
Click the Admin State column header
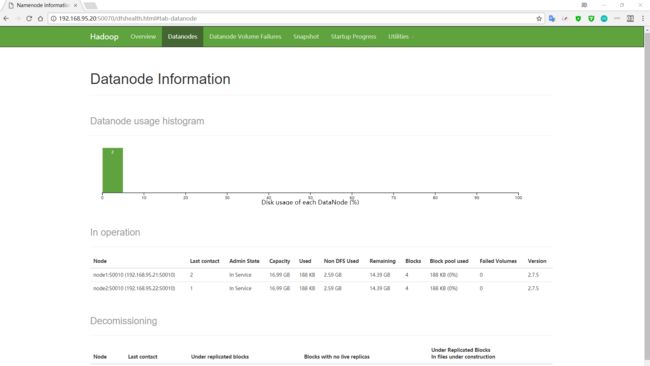[244, 261]
